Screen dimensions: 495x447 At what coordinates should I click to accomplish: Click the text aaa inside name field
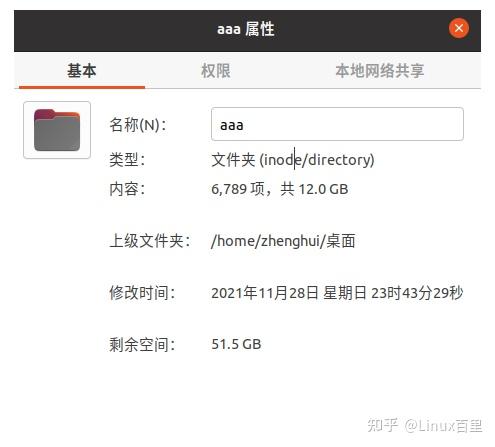tap(232, 126)
